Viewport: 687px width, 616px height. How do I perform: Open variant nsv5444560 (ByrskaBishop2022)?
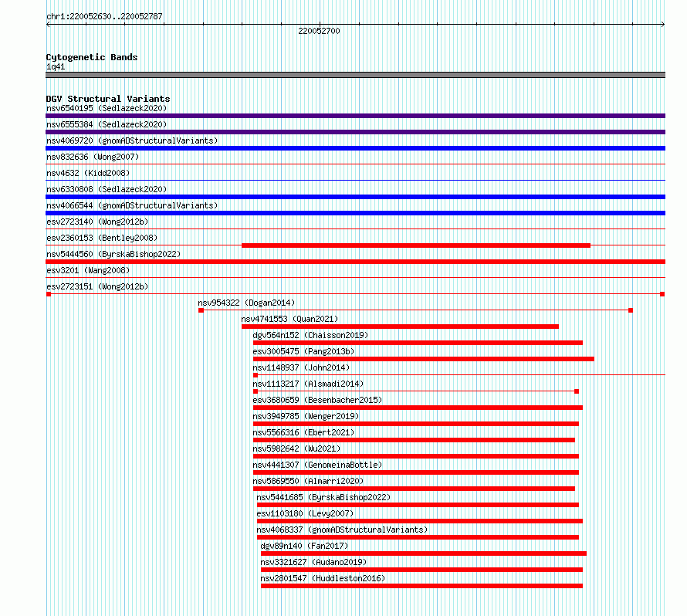click(113, 254)
